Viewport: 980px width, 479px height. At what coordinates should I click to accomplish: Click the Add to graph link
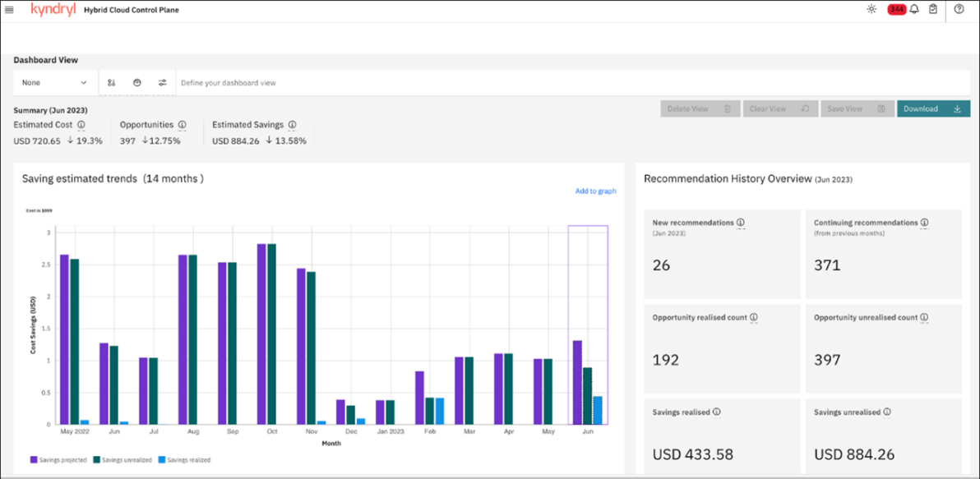coord(595,191)
